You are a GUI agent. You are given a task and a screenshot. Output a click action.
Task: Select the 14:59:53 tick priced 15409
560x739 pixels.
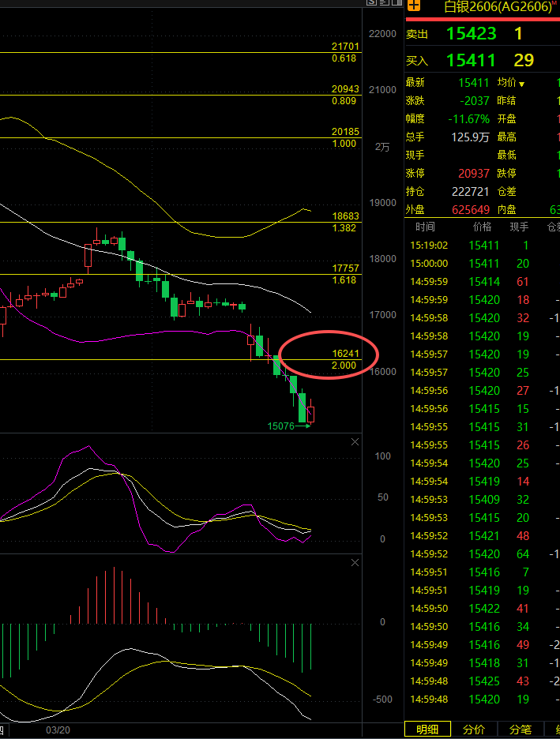(x=483, y=500)
